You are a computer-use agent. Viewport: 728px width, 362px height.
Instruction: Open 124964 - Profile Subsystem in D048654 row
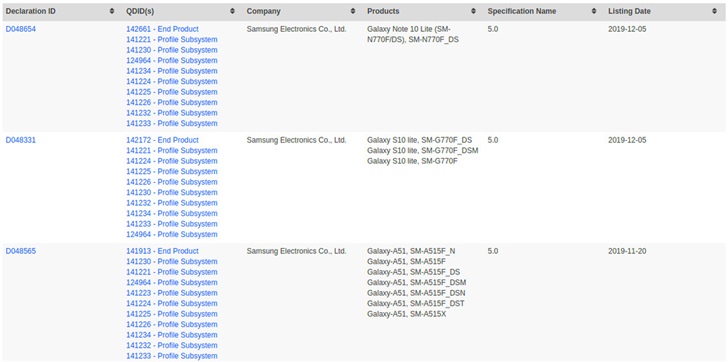point(172,60)
